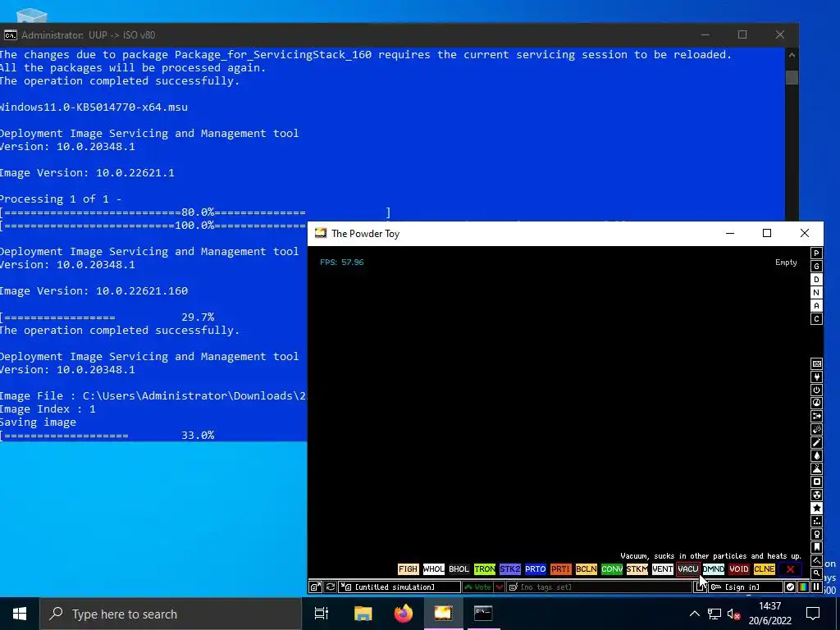Click the no tags set field
Image resolution: width=840 pixels, height=630 pixels.
pyautogui.click(x=600, y=587)
